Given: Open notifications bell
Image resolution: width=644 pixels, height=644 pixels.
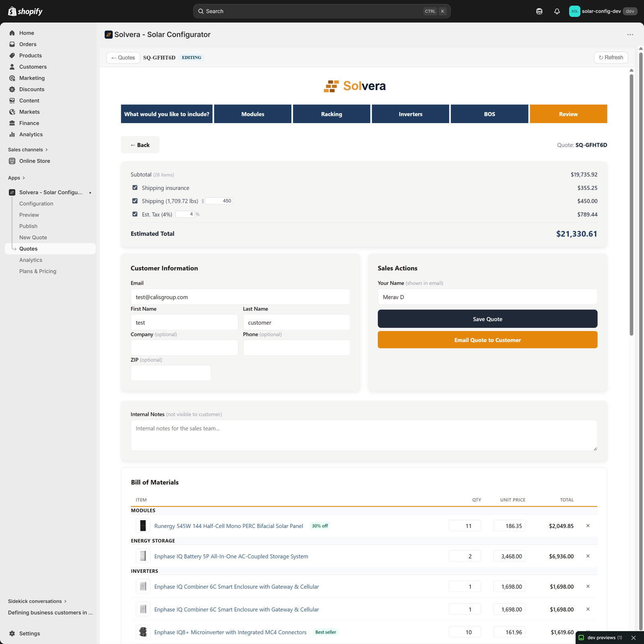Looking at the screenshot, I should click(x=557, y=11).
